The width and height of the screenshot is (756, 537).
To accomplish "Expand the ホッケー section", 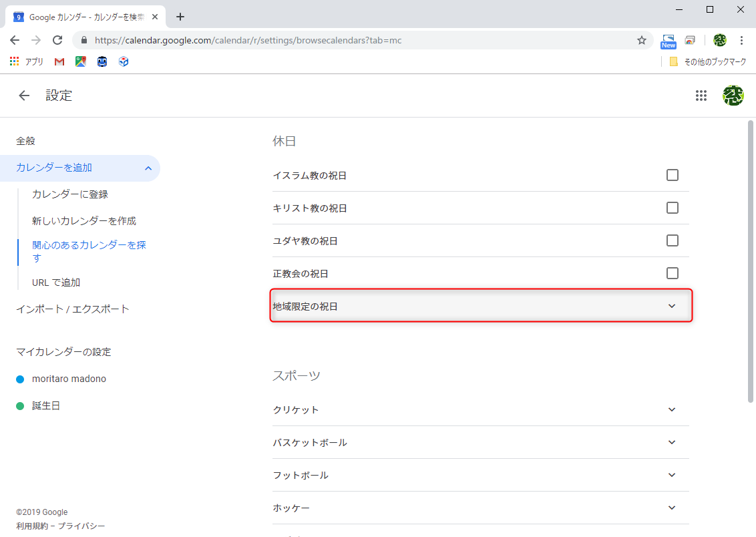I will pyautogui.click(x=481, y=508).
